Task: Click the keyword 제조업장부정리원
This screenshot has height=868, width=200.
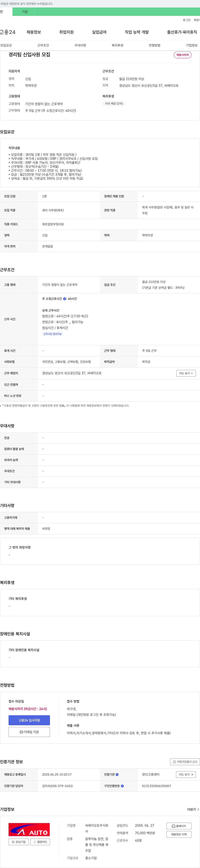Action: [53, 225]
